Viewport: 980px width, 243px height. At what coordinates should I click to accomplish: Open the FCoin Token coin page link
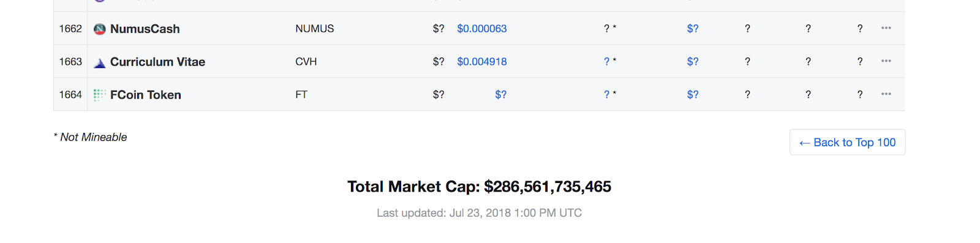[146, 95]
